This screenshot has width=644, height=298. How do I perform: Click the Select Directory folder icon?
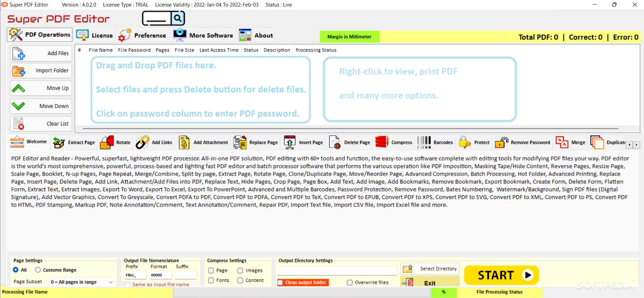click(408, 268)
